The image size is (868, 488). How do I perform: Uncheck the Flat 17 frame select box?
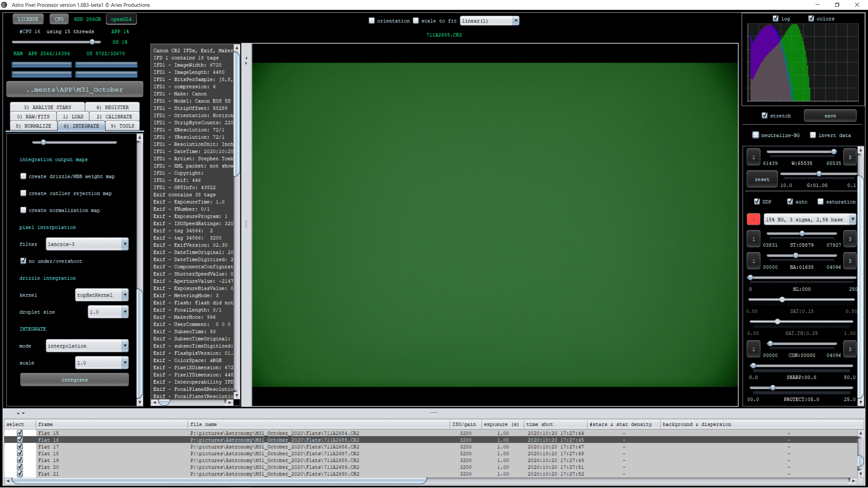click(20, 447)
